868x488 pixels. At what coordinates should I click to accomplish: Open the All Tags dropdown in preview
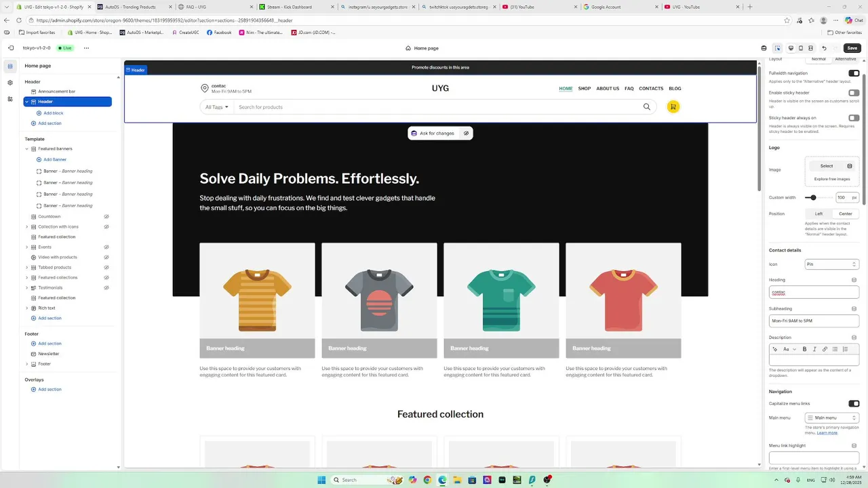(x=217, y=107)
